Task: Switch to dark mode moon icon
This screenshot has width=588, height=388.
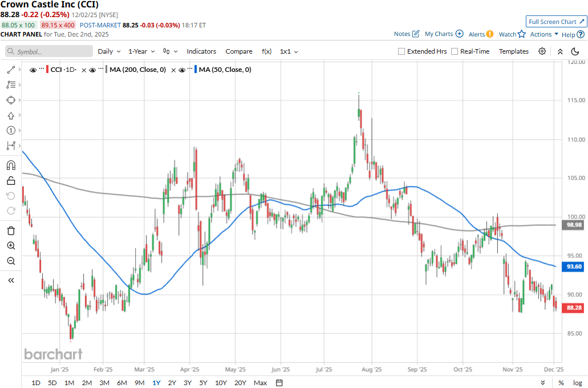Action: pos(575,51)
